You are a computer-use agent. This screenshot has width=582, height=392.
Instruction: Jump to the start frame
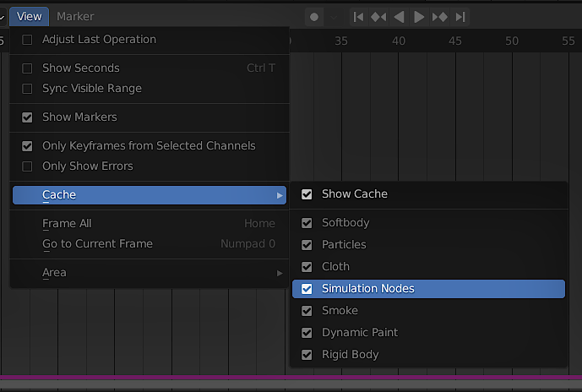pos(358,17)
